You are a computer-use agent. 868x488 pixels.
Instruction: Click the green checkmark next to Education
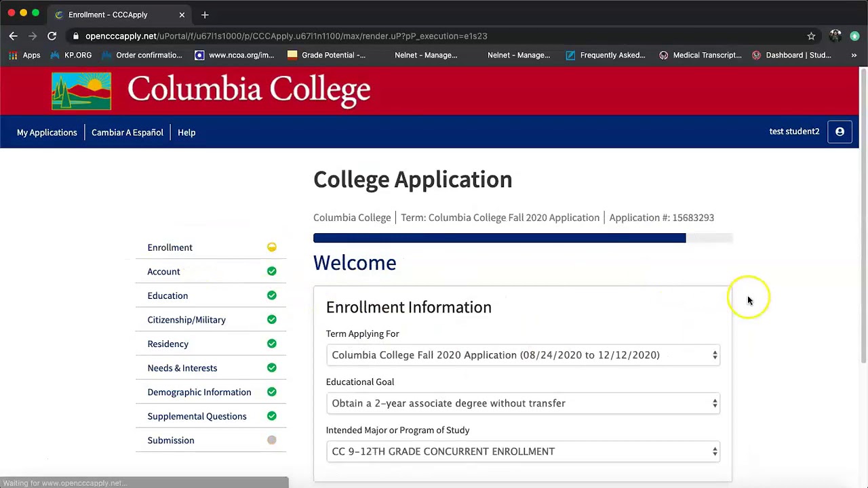[x=271, y=296]
